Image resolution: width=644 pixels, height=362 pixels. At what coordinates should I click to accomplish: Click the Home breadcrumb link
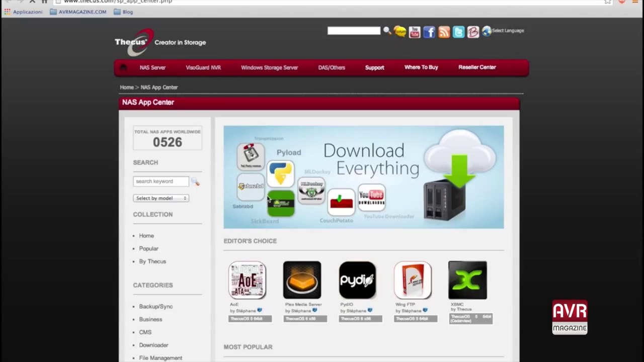(x=127, y=87)
